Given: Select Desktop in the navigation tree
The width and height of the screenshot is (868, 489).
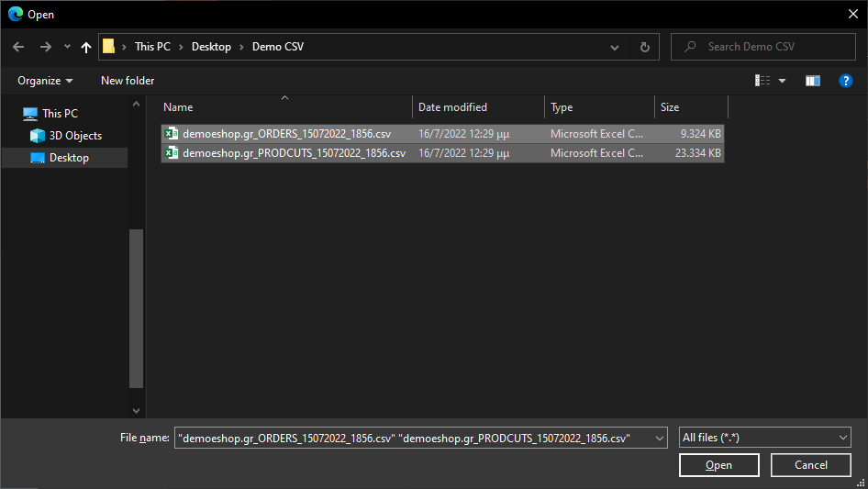Looking at the screenshot, I should pyautogui.click(x=69, y=158).
